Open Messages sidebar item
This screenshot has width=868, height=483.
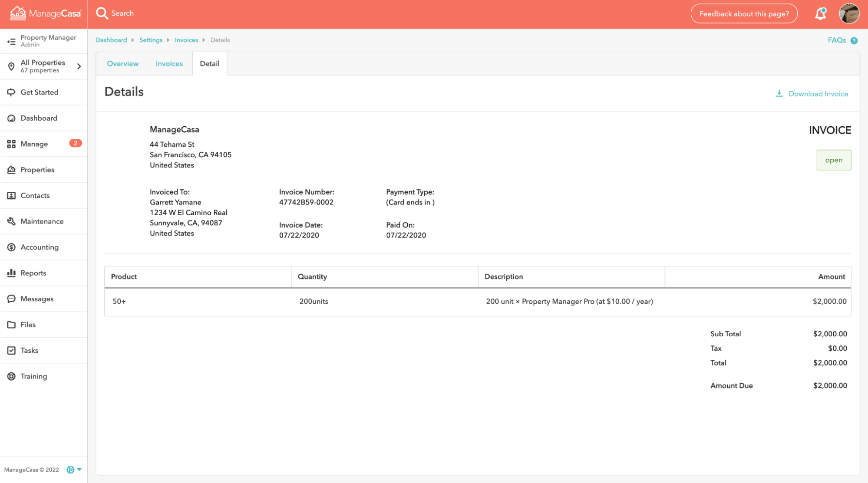tap(43, 299)
